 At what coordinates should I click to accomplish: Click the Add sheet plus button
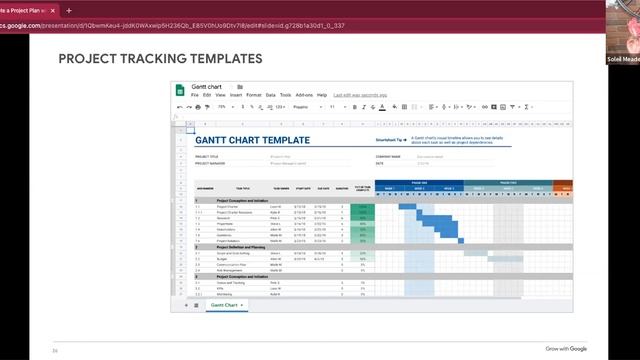tap(186, 305)
